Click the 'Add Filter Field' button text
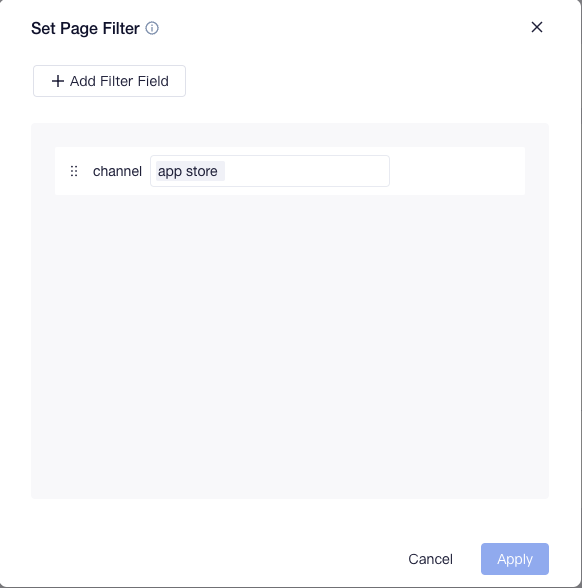This screenshot has height=588, width=582. (119, 81)
